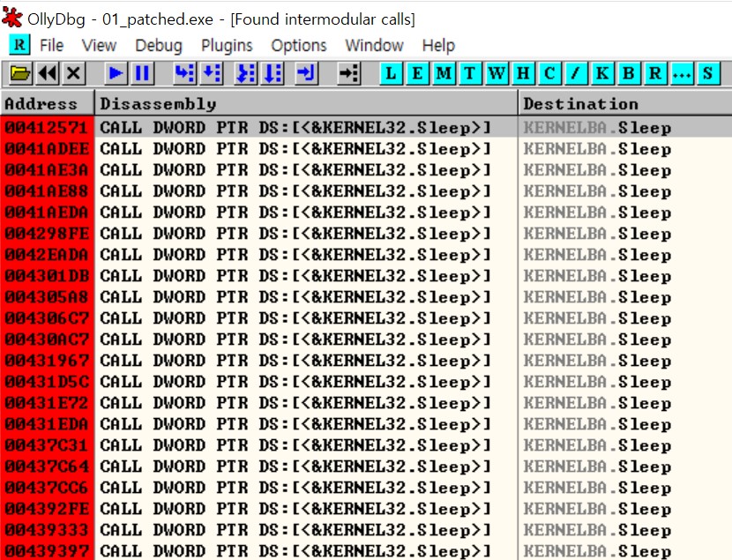Sort by the Disassembly column header
Image resolution: width=732 pixels, height=560 pixels.
click(x=306, y=103)
